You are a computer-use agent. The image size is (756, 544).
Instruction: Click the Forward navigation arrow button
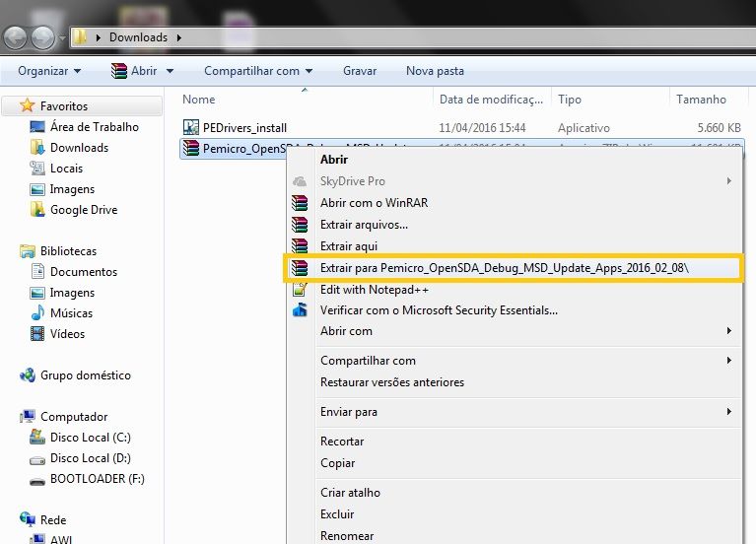pyautogui.click(x=43, y=37)
